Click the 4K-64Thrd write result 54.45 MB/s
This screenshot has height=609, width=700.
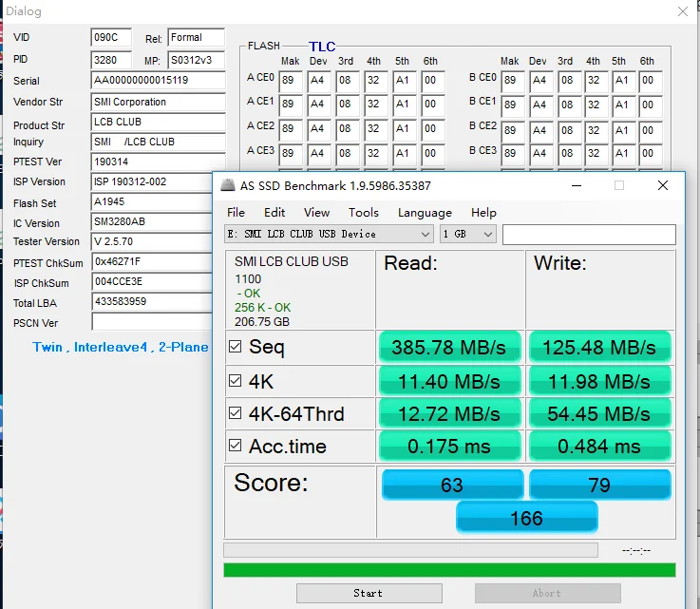(x=599, y=413)
